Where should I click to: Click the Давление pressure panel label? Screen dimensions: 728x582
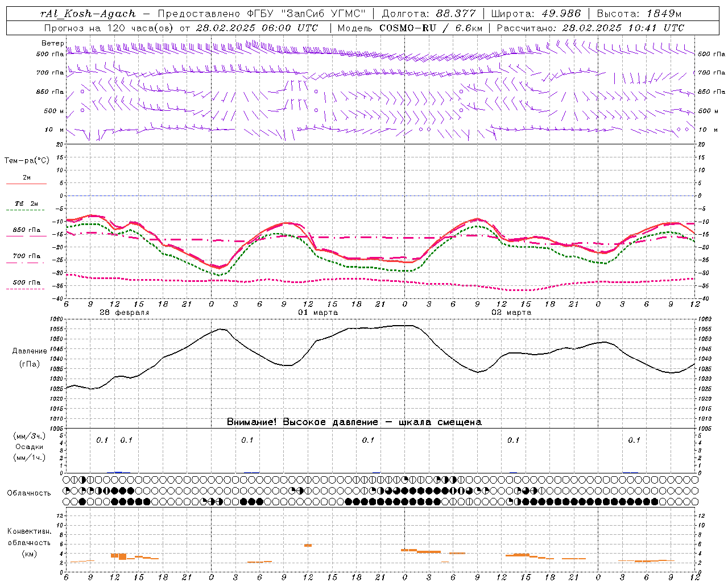(x=30, y=351)
